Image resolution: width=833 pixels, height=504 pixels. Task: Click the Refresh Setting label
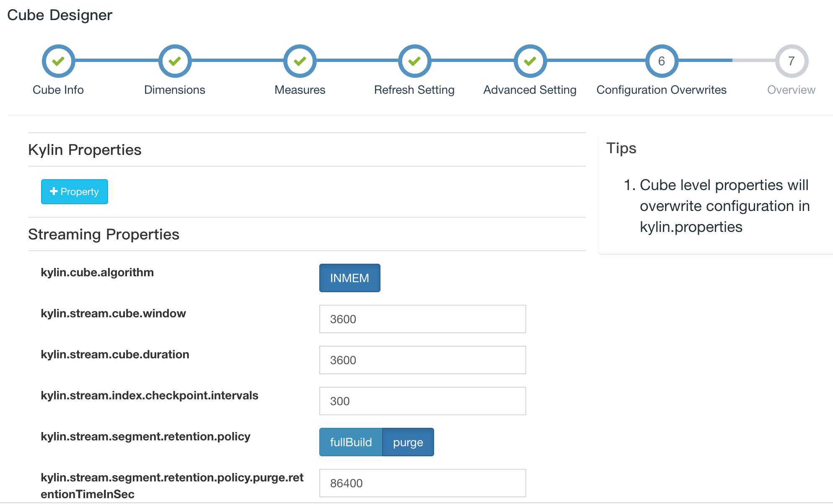[414, 90]
